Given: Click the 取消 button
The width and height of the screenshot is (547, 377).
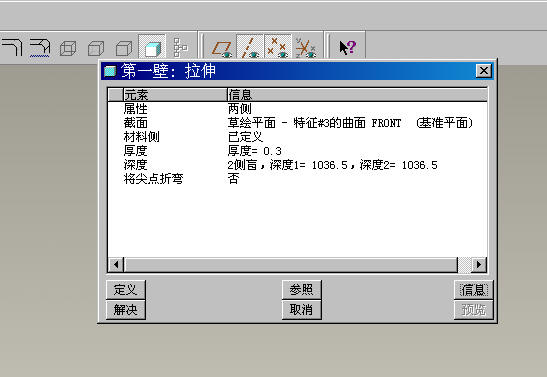Looking at the screenshot, I should (301, 310).
